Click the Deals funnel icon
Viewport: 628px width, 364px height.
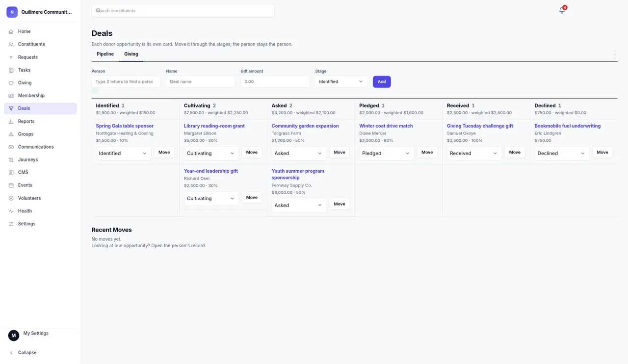tap(11, 108)
